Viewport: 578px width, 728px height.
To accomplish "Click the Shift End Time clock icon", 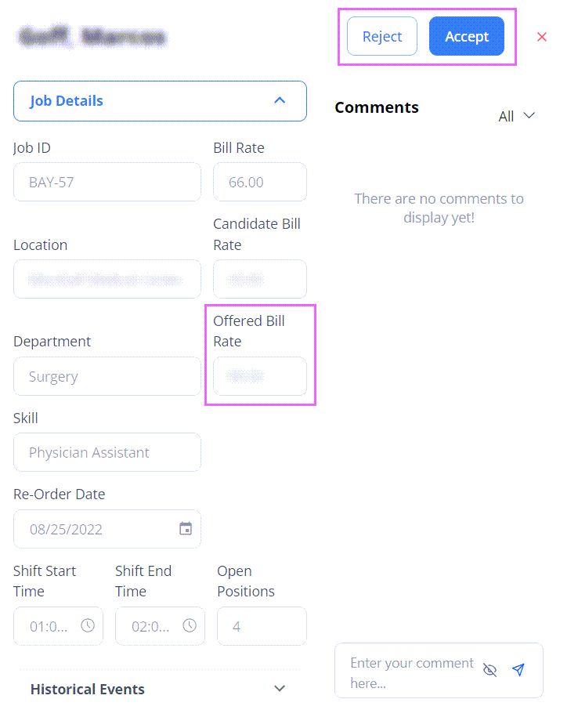I will 190,625.
